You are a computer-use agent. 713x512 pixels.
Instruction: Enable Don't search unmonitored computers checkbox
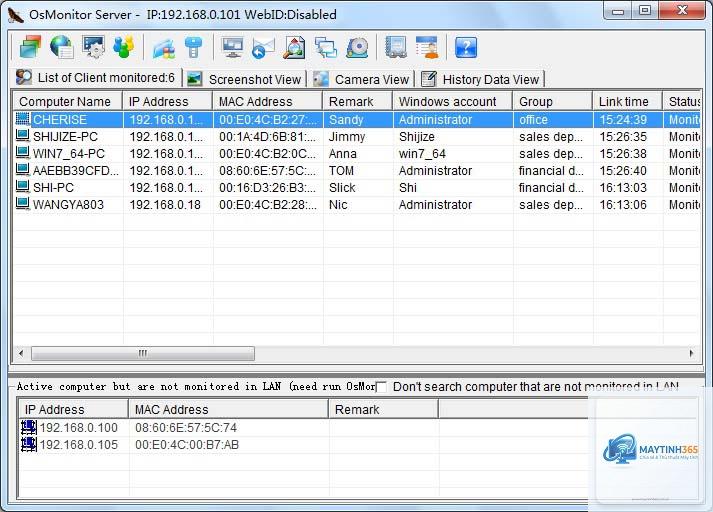(382, 387)
